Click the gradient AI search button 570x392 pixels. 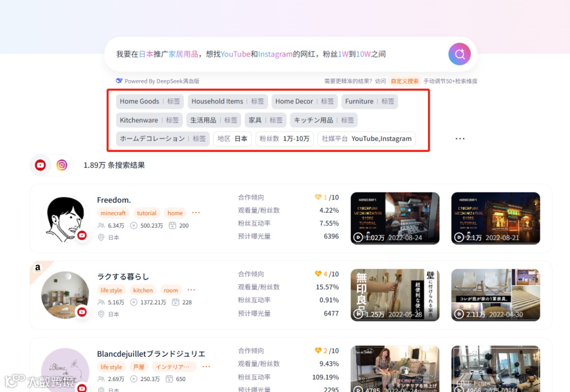tap(460, 54)
